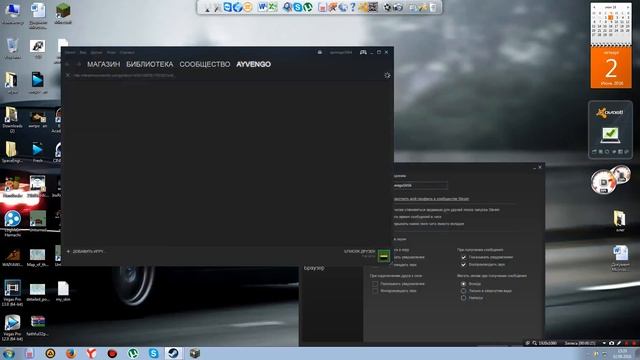Toggle message notification checkbox Показывать уведомление
This screenshot has height=360, width=640.
pos(463,257)
